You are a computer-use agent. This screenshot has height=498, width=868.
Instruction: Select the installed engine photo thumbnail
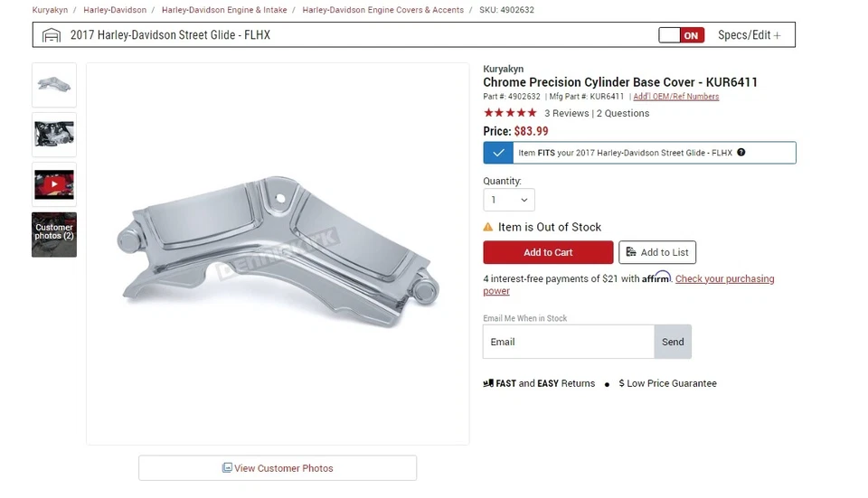pyautogui.click(x=54, y=135)
